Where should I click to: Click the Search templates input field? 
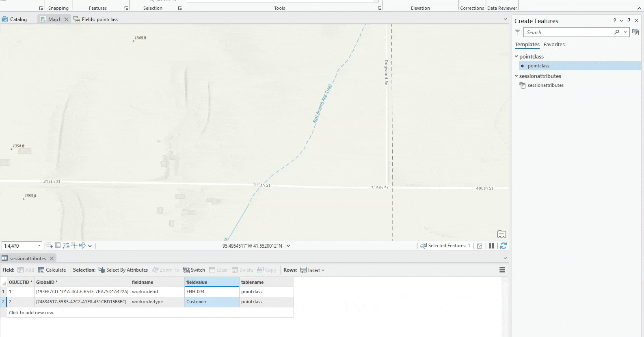[x=568, y=32]
